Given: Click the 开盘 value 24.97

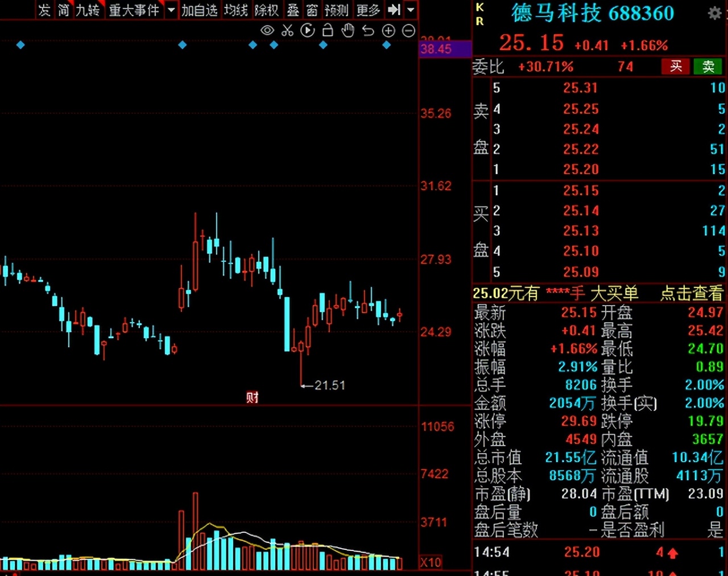Looking at the screenshot, I should (x=705, y=312).
